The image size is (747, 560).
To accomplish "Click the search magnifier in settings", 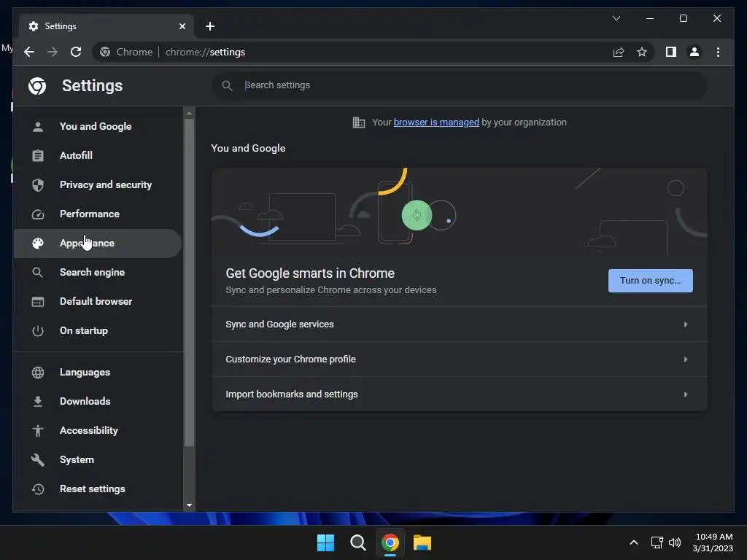I will pyautogui.click(x=228, y=86).
